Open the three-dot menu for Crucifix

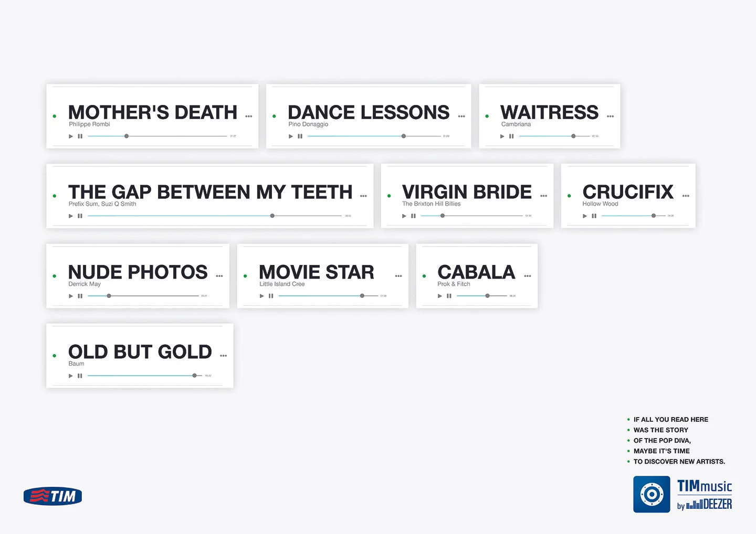(x=686, y=196)
